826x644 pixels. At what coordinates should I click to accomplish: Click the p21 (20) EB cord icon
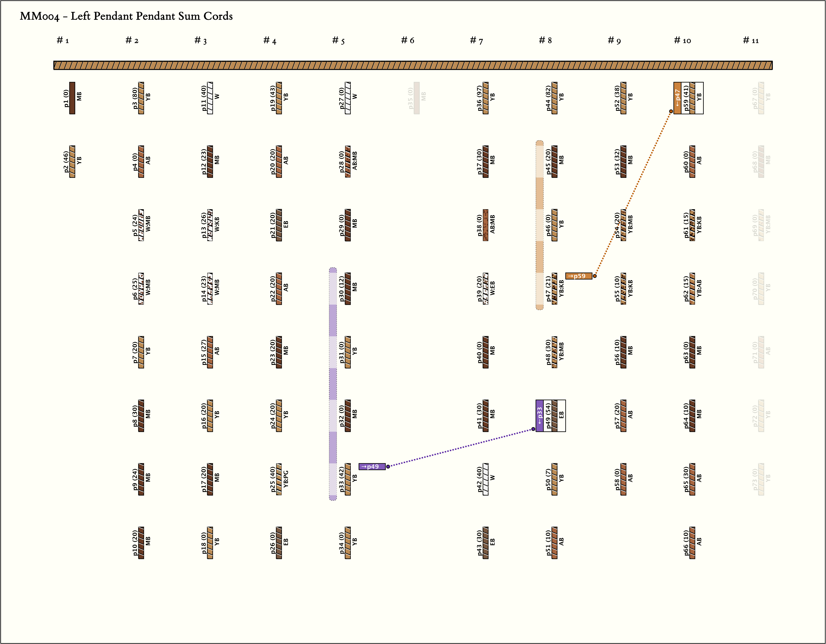(x=279, y=225)
